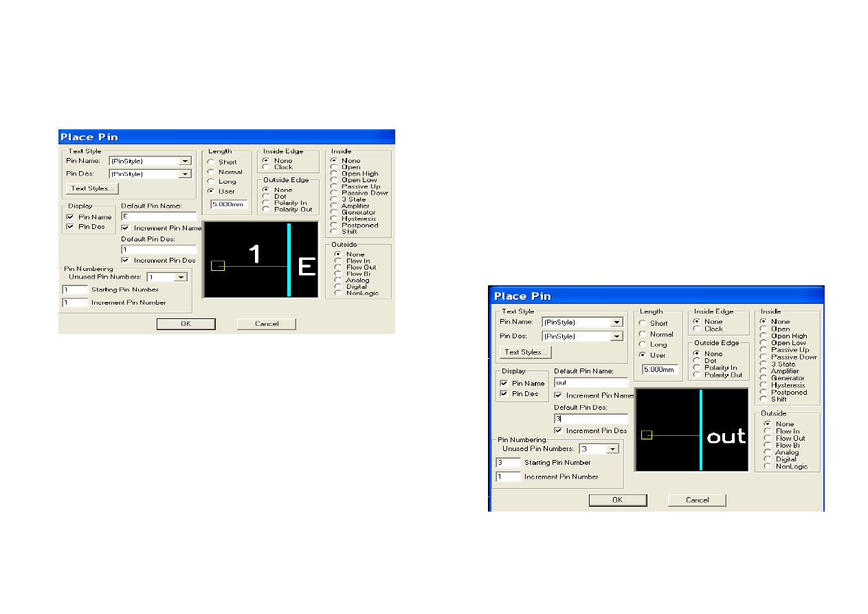Viewport: 868px width, 614px height.
Task: Open Pin Des style dropdown in pin E dialog
Action: tap(184, 174)
